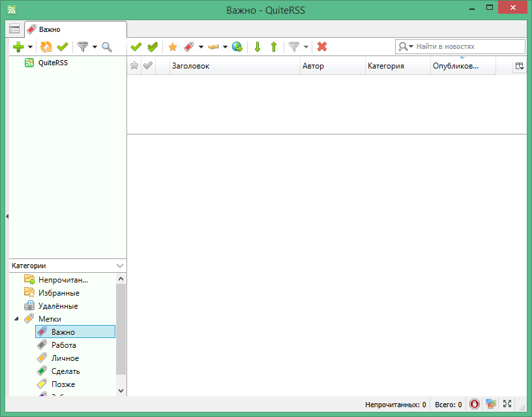532x417 pixels.
Task: Open the share dropdown arrow
Action: (x=225, y=47)
